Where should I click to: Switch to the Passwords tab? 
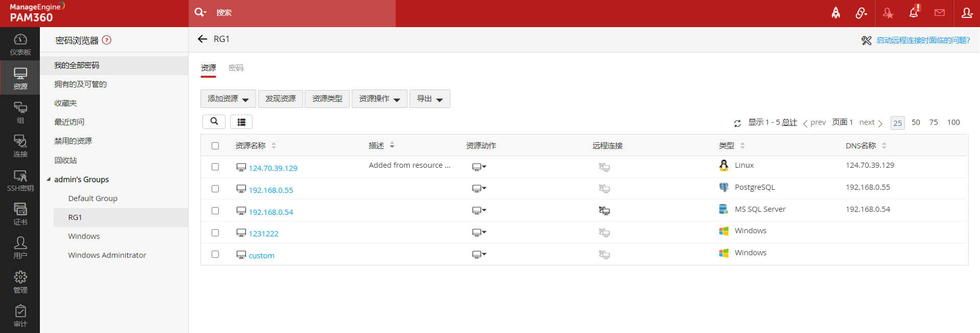[236, 68]
